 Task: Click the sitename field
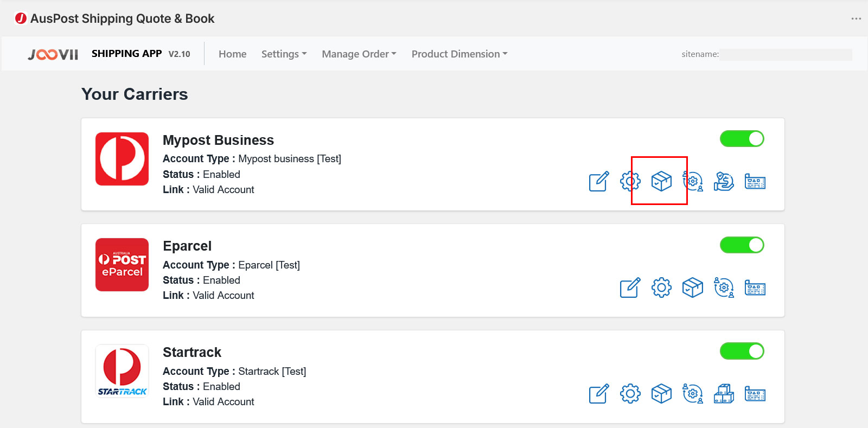pos(786,54)
